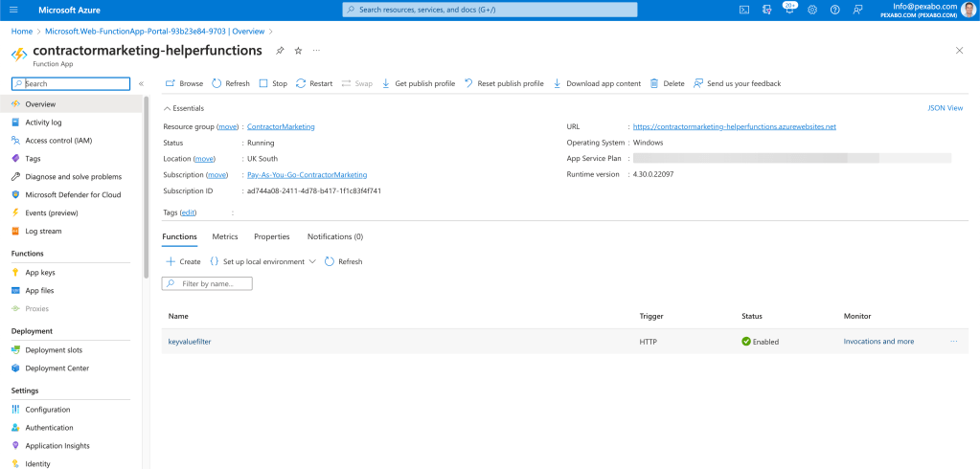Open Directories and subscriptions filter icon

click(x=767, y=10)
